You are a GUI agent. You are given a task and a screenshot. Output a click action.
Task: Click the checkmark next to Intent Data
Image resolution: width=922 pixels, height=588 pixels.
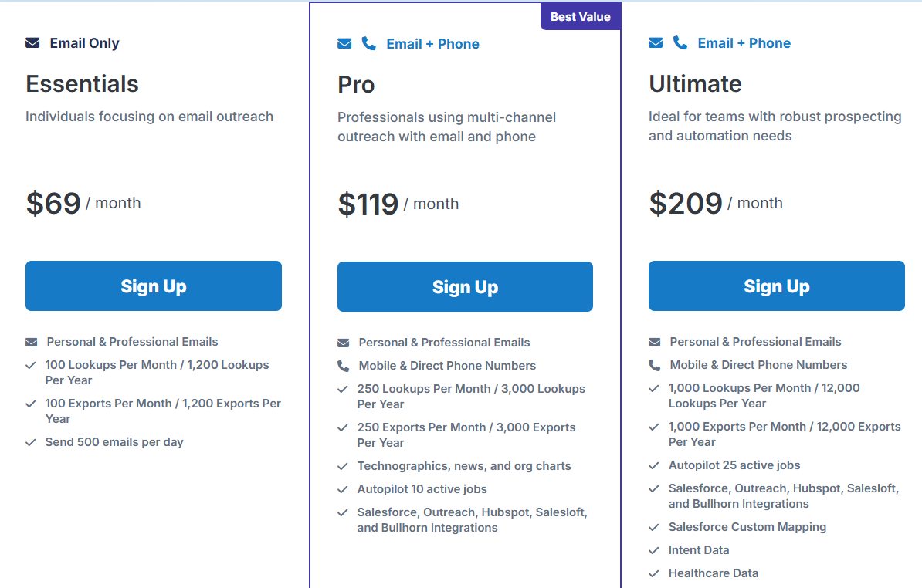[653, 550]
